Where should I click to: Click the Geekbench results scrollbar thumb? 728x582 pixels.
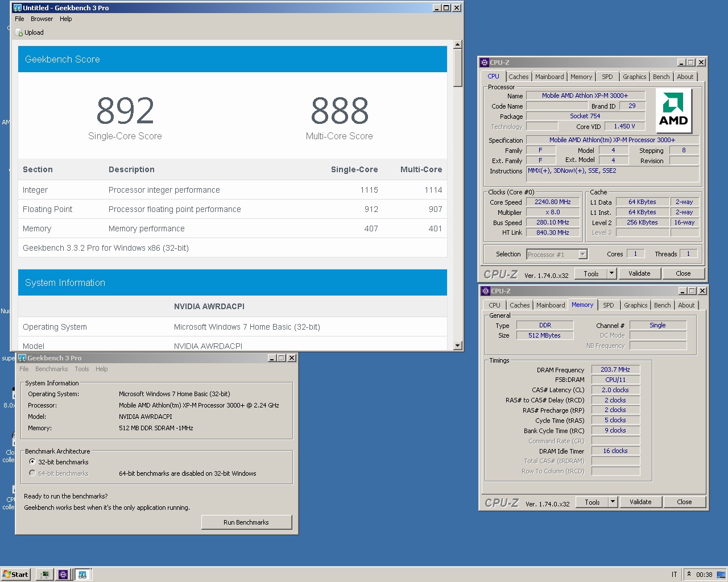coord(458,68)
